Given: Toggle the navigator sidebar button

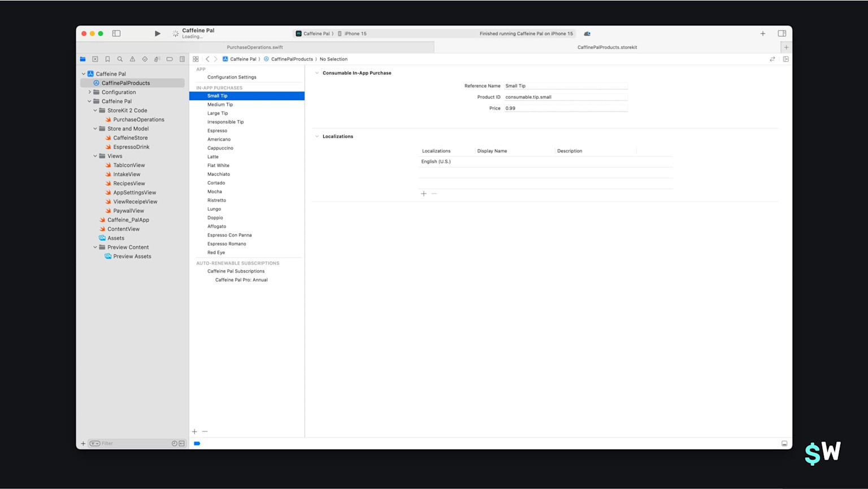Looking at the screenshot, I should click(116, 33).
